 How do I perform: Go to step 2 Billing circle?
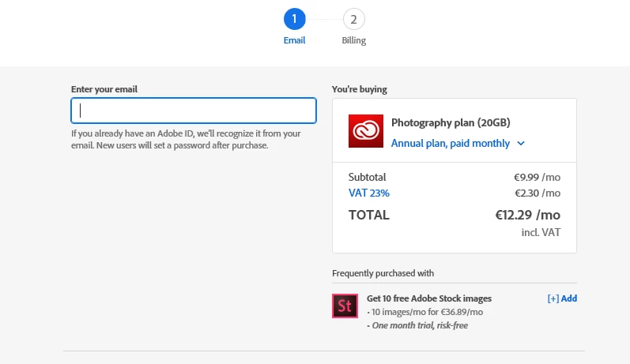(x=353, y=19)
